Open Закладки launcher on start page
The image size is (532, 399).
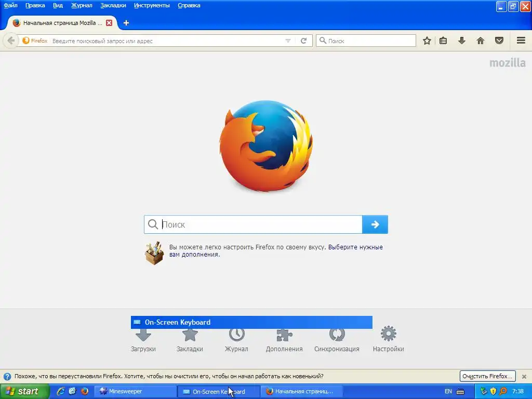(190, 340)
